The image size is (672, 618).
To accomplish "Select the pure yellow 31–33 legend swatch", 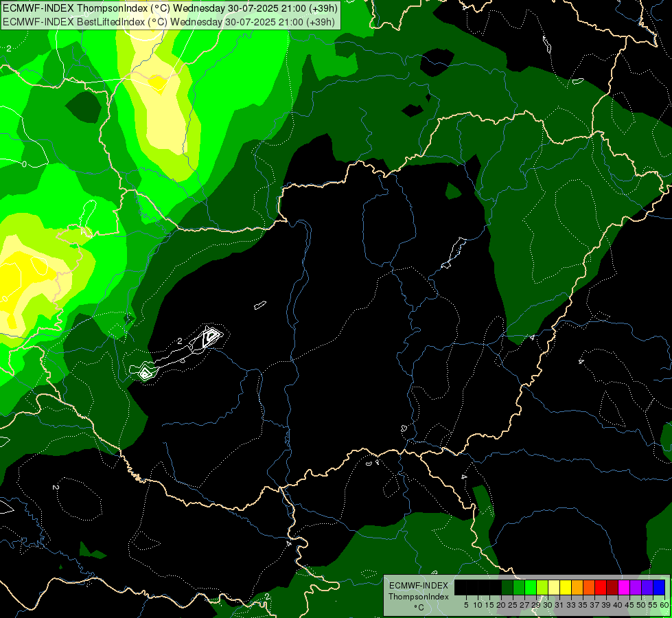I will click(x=566, y=587).
